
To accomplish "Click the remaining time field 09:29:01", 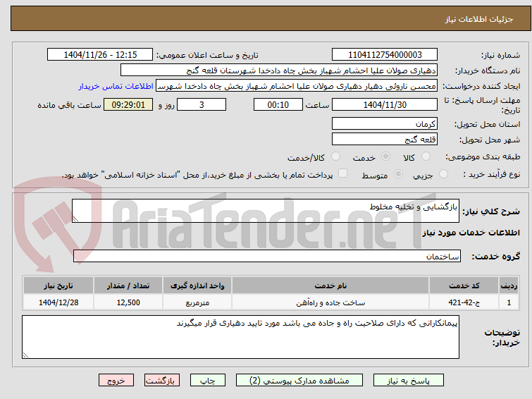I will point(128,104).
